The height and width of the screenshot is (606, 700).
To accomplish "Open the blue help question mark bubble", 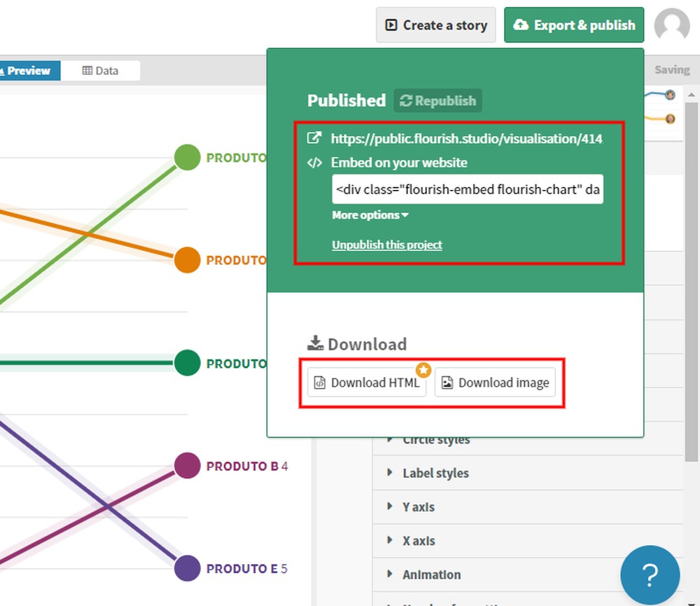I will coord(650,575).
